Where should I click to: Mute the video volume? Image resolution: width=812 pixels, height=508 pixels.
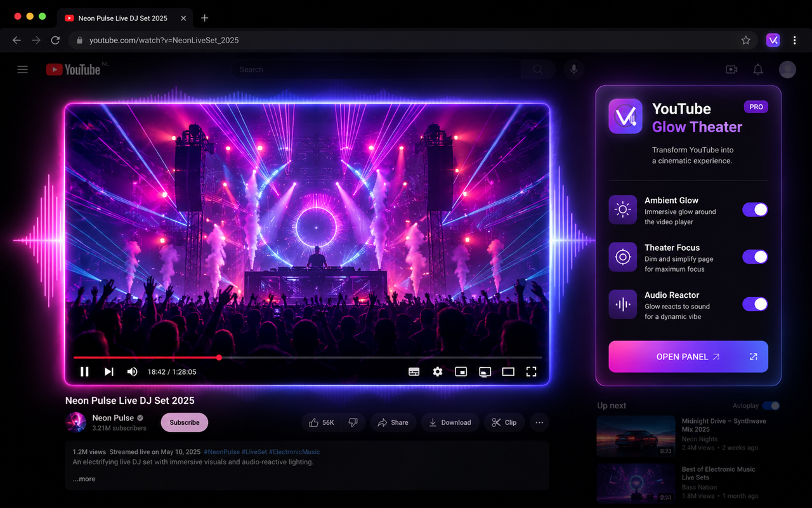(132, 372)
